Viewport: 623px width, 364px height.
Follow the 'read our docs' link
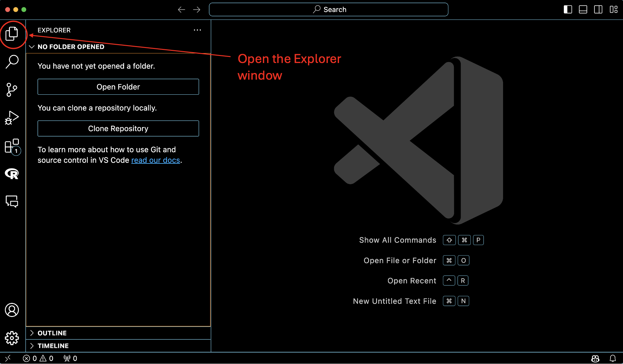[x=156, y=160]
